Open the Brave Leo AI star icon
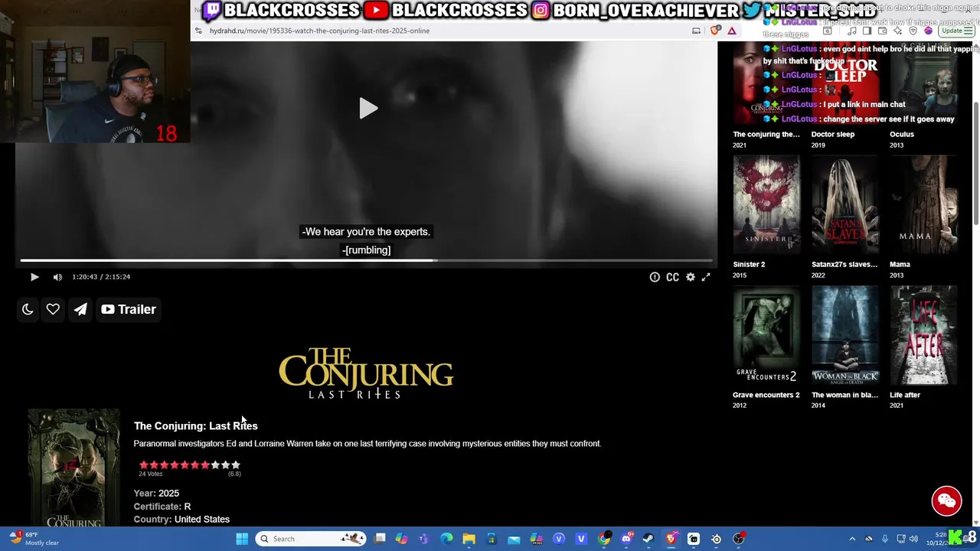The width and height of the screenshot is (980, 551). 897,31
